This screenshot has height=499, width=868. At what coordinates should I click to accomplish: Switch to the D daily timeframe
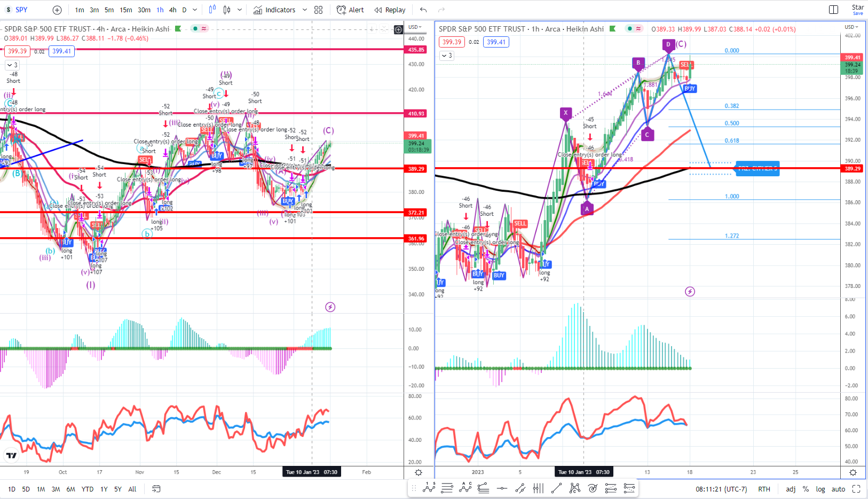(185, 10)
